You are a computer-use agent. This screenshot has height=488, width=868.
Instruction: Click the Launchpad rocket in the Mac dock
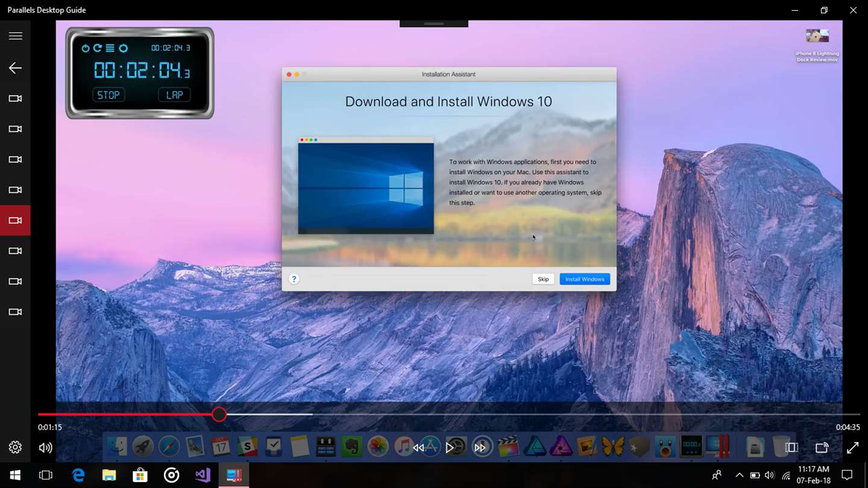point(143,446)
